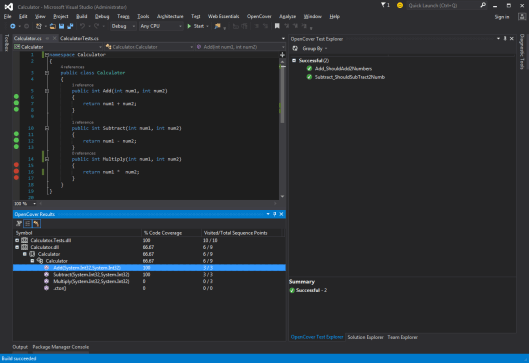Screen dimensions: 529x363
Task: Click the first OpenCover Results toolbar icon
Action: (x=19, y=223)
